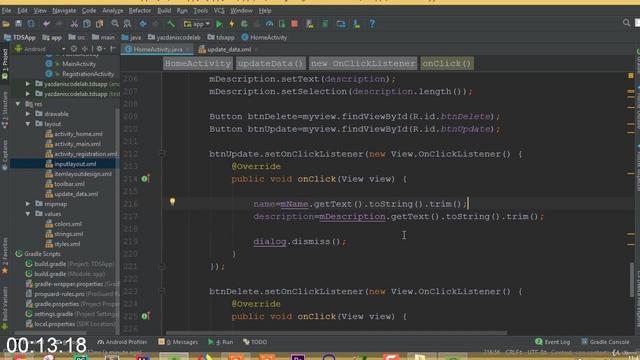Open build.gradle (Module: app)
The width and height of the screenshot is (640, 360).
pos(65,274)
